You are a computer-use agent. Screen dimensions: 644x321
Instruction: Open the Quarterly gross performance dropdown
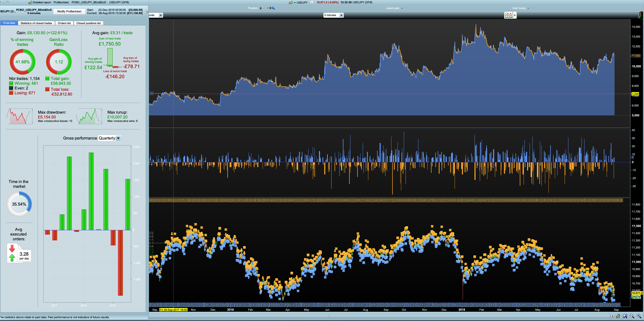click(118, 138)
